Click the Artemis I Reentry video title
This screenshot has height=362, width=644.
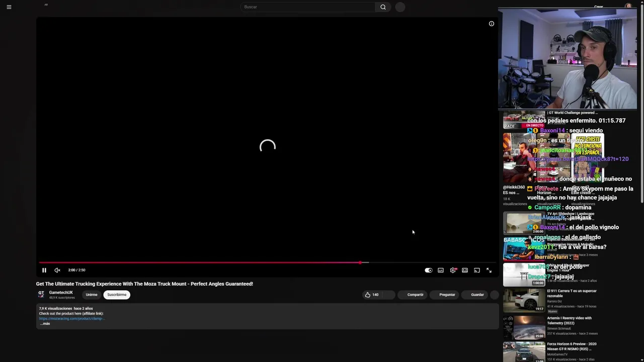(x=569, y=320)
